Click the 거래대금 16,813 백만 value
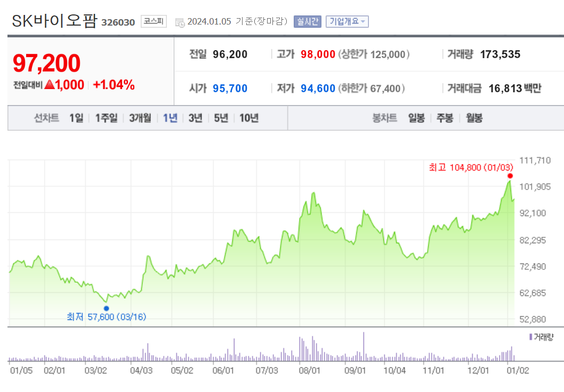 (x=515, y=88)
